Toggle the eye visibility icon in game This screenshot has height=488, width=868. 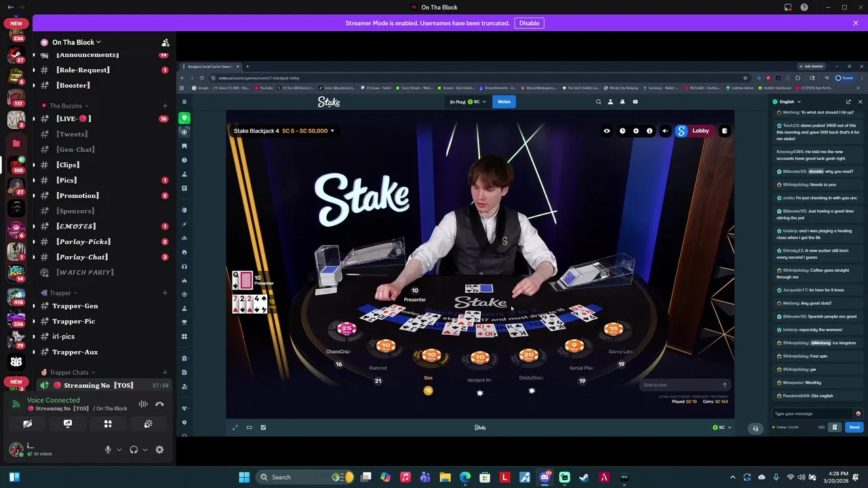click(x=607, y=131)
